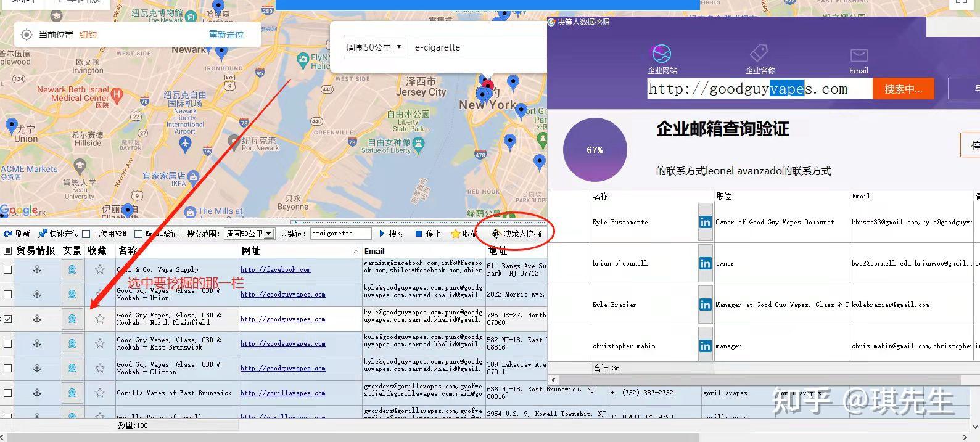Open street view for North Plainfield row

pyautogui.click(x=72, y=319)
